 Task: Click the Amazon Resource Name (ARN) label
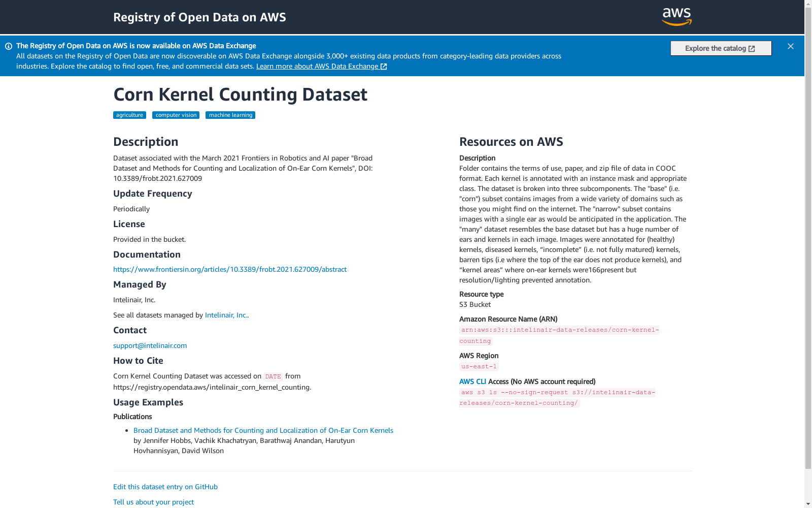[x=508, y=319]
